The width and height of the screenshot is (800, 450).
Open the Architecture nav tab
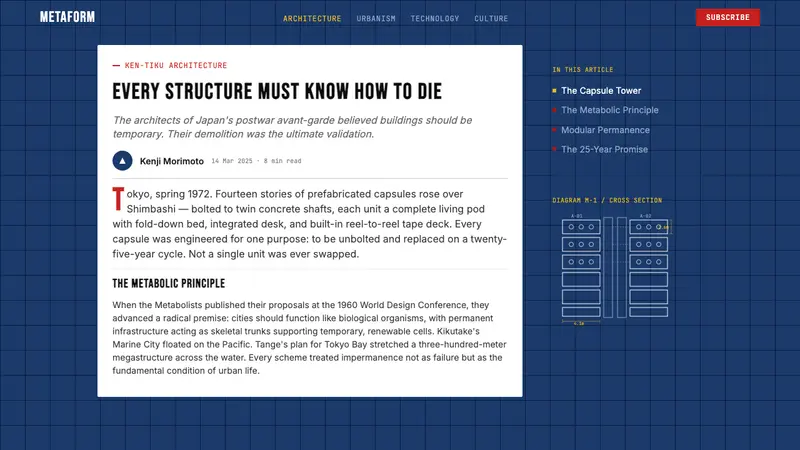312,19
